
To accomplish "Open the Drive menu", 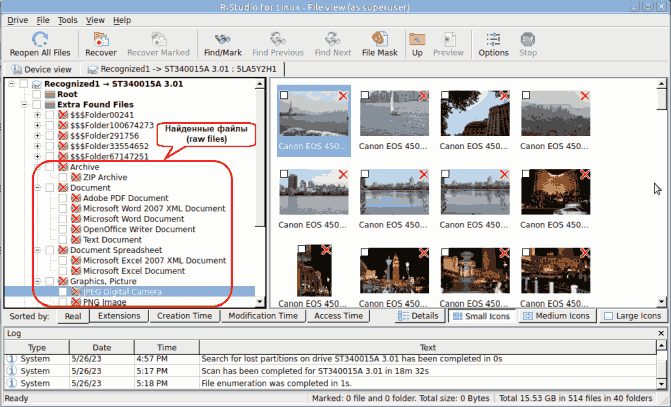I will [x=18, y=20].
